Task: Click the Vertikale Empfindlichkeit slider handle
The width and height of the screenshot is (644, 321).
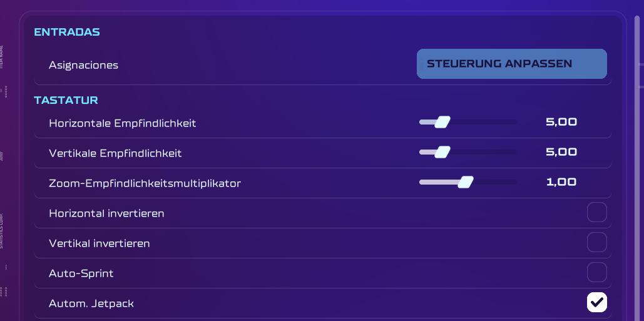Action: tap(442, 152)
